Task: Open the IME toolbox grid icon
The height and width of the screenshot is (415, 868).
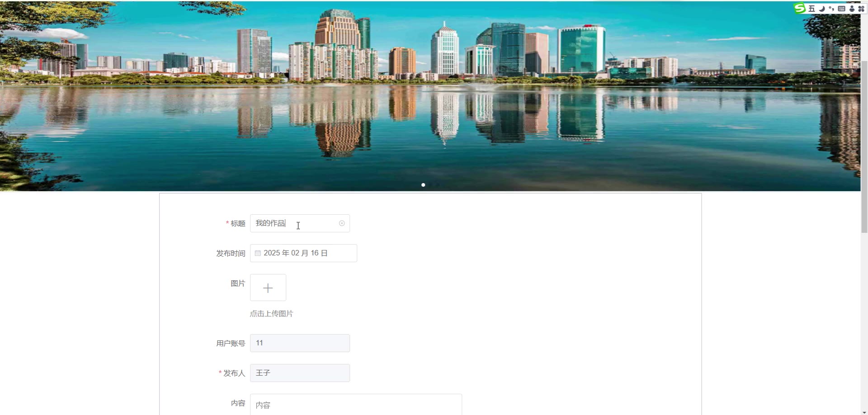Action: click(x=861, y=9)
